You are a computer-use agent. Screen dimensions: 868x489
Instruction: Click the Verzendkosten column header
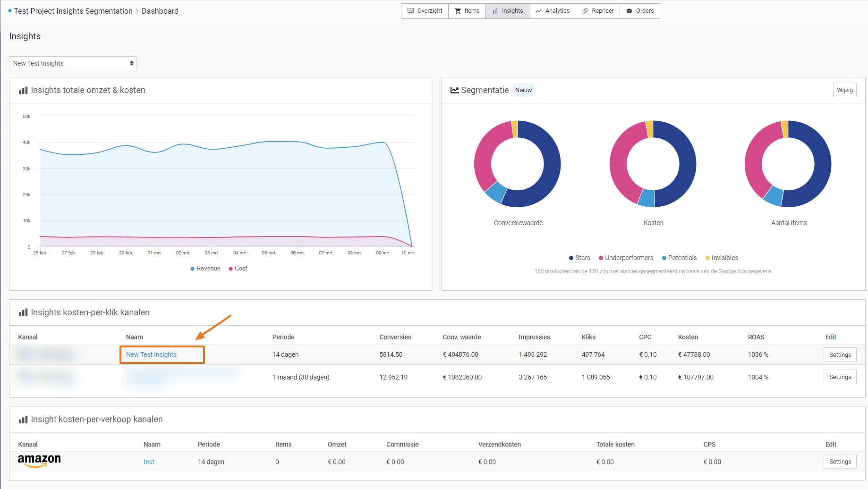pyautogui.click(x=500, y=444)
